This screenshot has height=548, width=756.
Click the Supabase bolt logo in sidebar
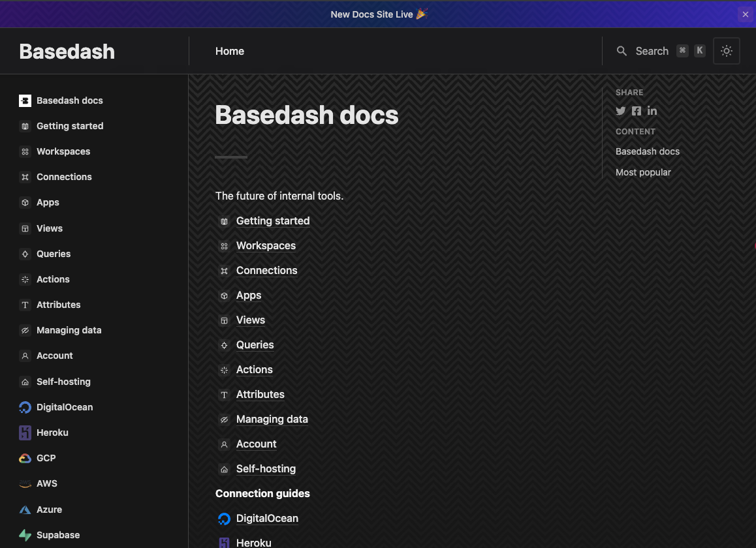25,535
